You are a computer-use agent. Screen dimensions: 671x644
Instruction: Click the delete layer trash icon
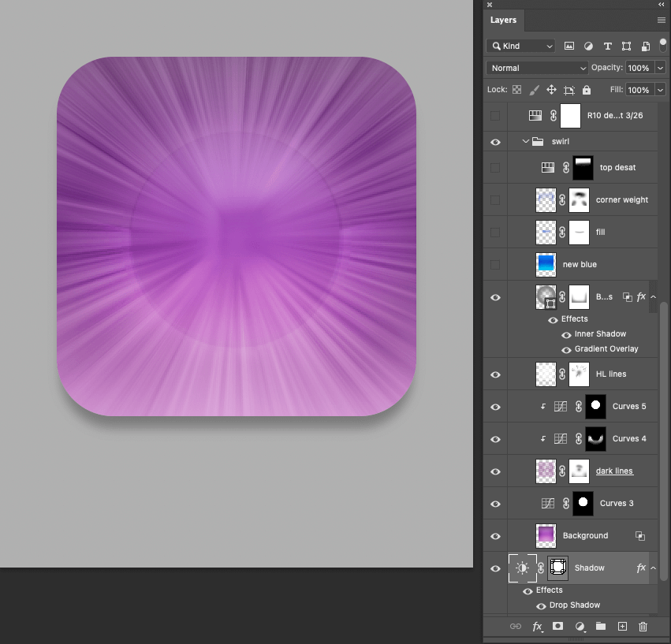pyautogui.click(x=643, y=627)
